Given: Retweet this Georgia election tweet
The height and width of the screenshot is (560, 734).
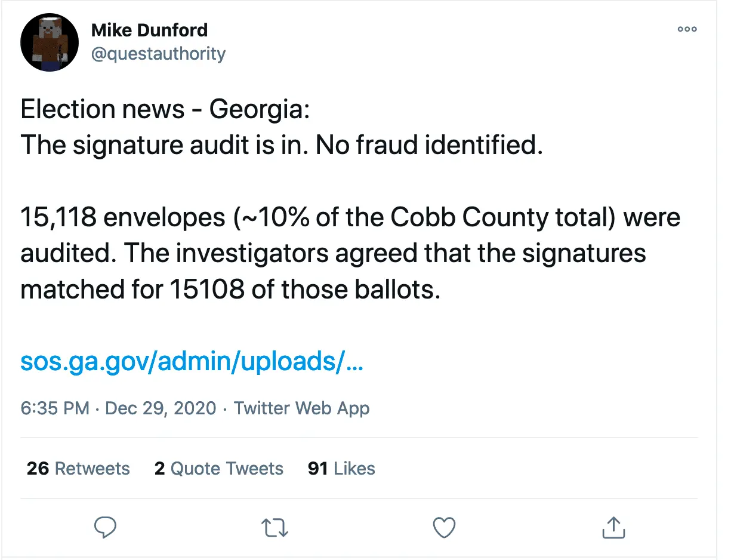Looking at the screenshot, I should point(275,527).
